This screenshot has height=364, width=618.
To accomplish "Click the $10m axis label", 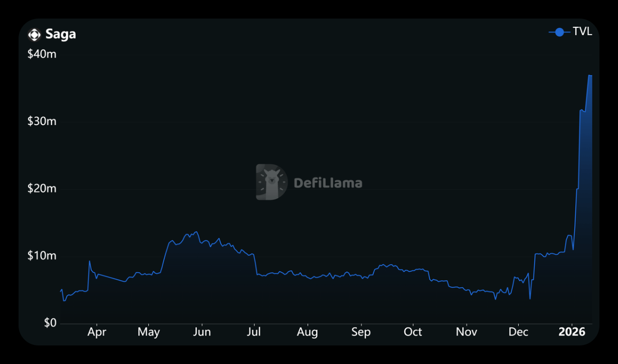I will pos(42,256).
